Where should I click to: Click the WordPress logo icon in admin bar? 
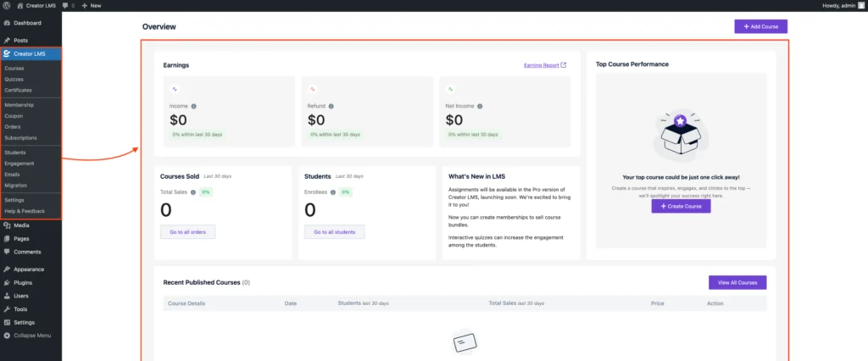(x=7, y=5)
